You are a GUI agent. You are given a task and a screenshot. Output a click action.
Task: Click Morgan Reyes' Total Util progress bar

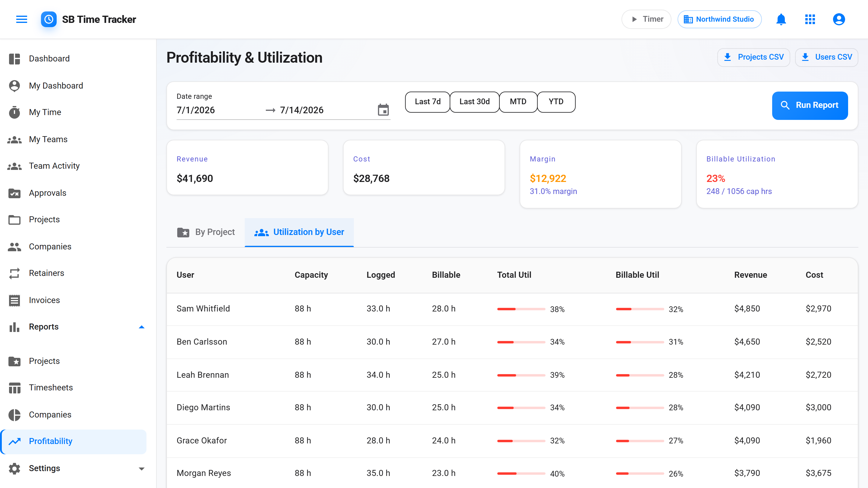pyautogui.click(x=521, y=473)
